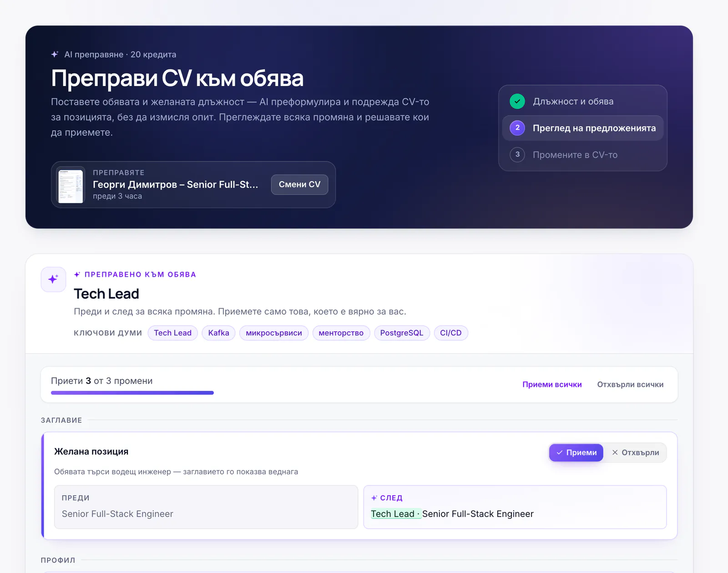The image size is (728, 573).
Task: Click the "Отхвърли всички" link
Action: click(x=630, y=385)
